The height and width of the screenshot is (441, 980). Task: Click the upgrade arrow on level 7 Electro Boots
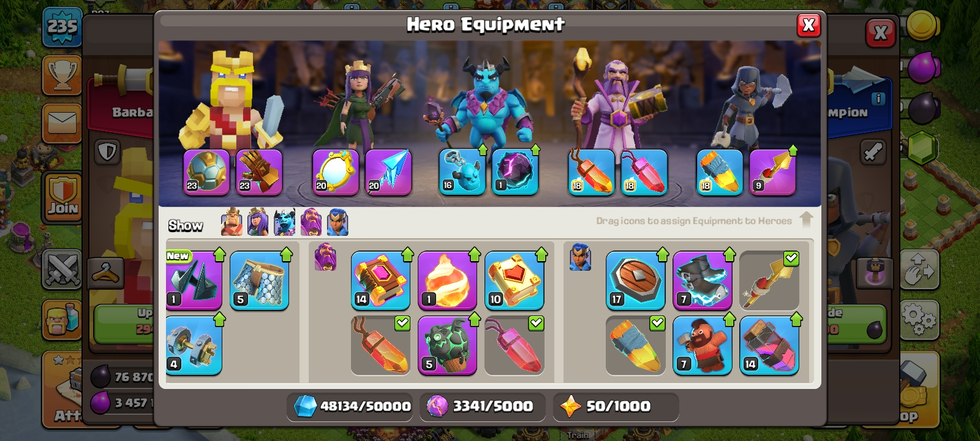(x=729, y=254)
